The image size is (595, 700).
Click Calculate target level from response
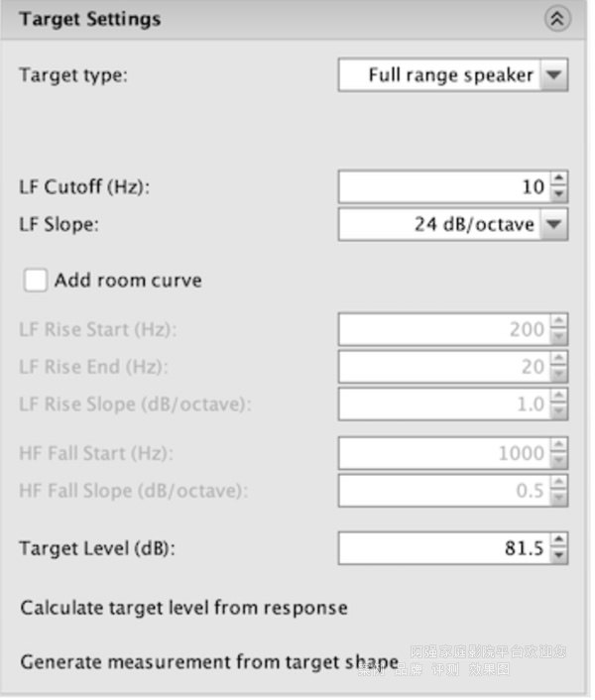coord(183,608)
